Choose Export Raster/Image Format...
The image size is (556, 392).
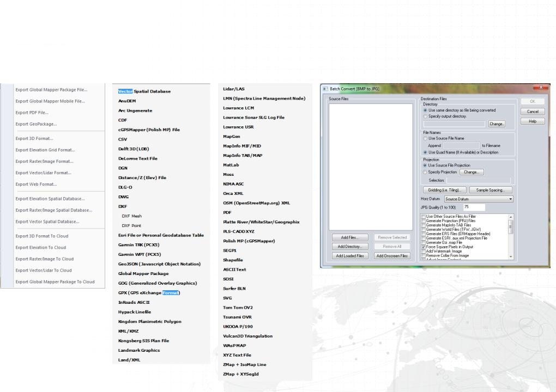[x=44, y=162]
